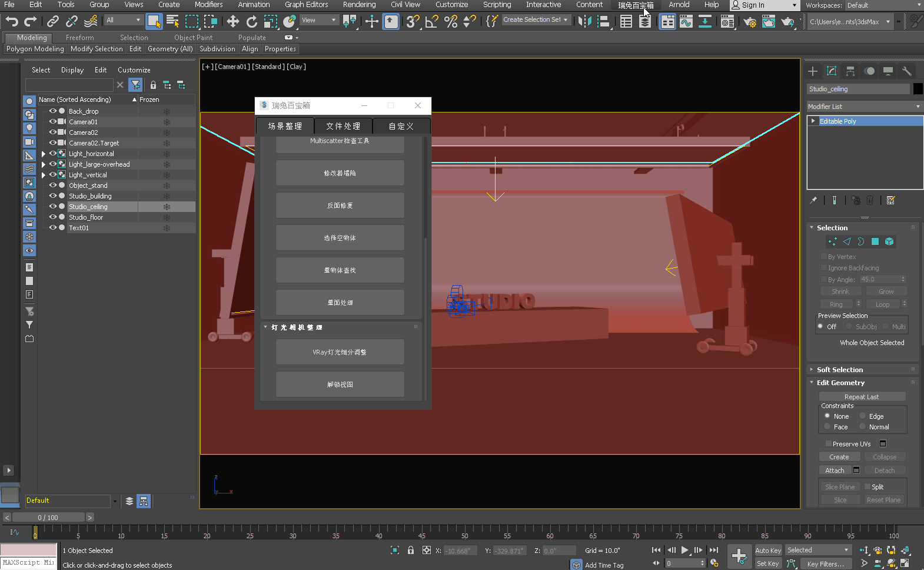Switch to the Utilities panel wrench icon
924x570 pixels.
pyautogui.click(x=906, y=71)
